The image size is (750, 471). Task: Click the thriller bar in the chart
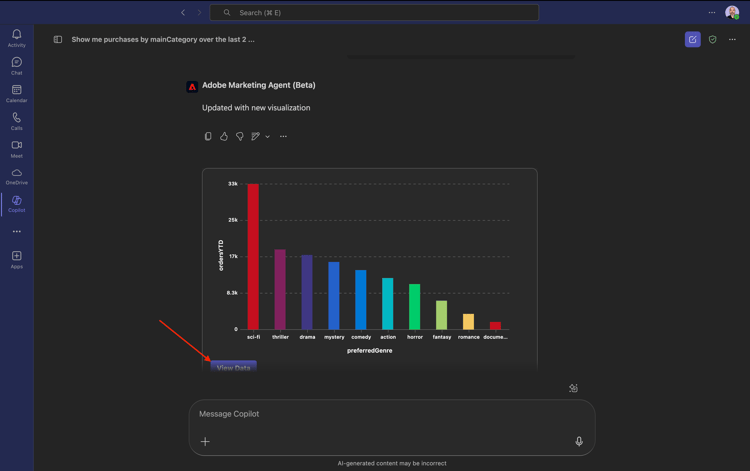280,289
